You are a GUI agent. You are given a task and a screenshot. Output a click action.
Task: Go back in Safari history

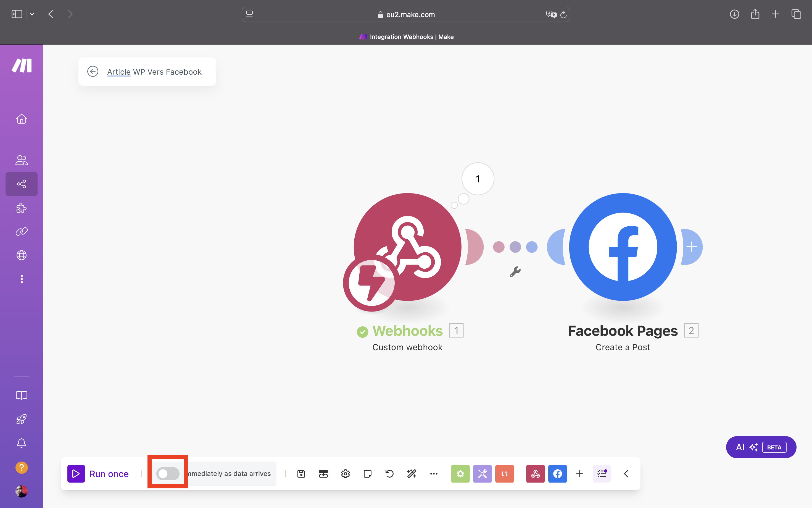click(51, 14)
